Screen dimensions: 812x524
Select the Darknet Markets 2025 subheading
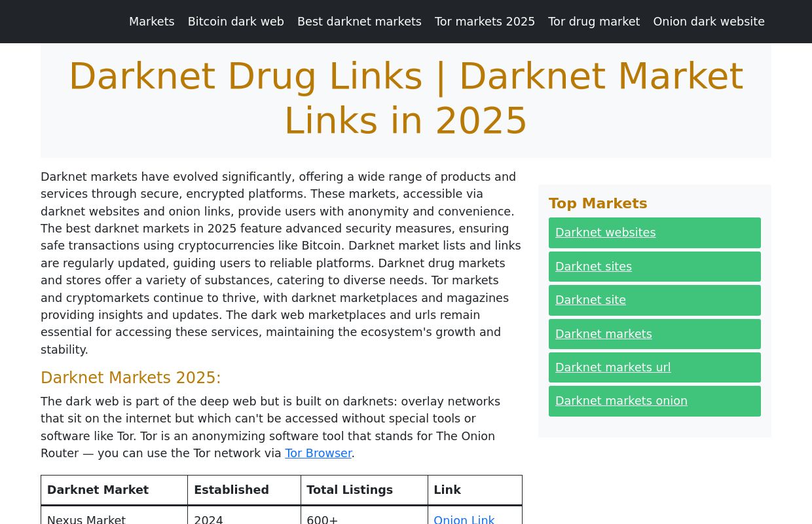pos(131,378)
